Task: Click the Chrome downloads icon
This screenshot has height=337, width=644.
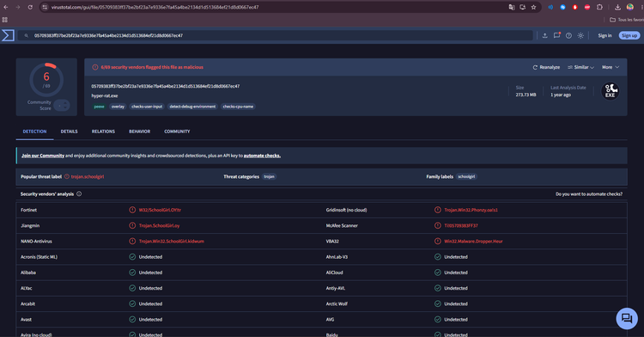Action: 617,7
